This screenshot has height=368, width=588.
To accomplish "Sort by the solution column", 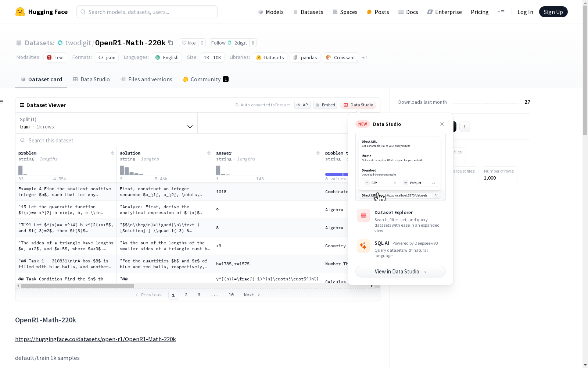I will click(209, 153).
